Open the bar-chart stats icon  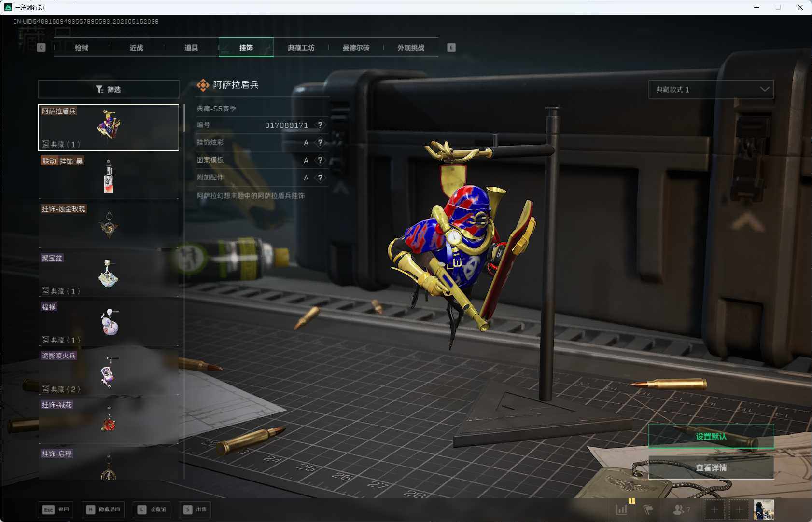pos(622,509)
